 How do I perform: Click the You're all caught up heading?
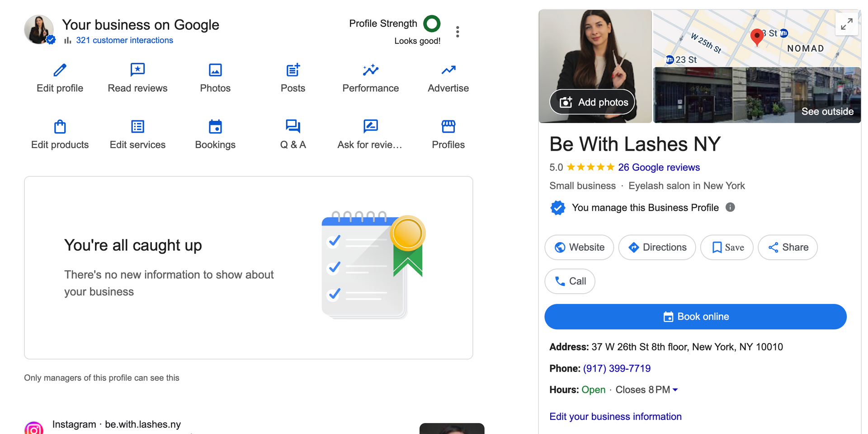[133, 245]
